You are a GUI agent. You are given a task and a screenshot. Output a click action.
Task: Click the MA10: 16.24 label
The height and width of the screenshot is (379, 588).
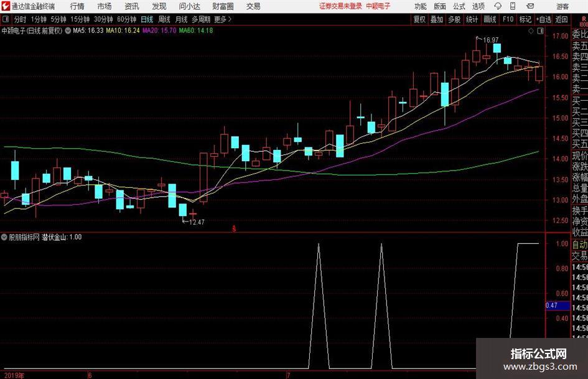click(x=123, y=30)
